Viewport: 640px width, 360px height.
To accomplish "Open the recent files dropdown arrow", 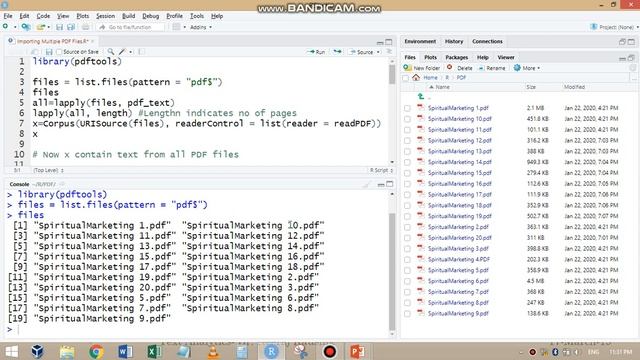I will (49, 27).
